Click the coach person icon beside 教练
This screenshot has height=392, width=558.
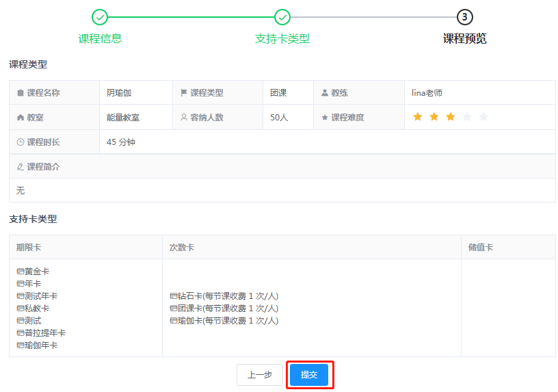point(325,93)
